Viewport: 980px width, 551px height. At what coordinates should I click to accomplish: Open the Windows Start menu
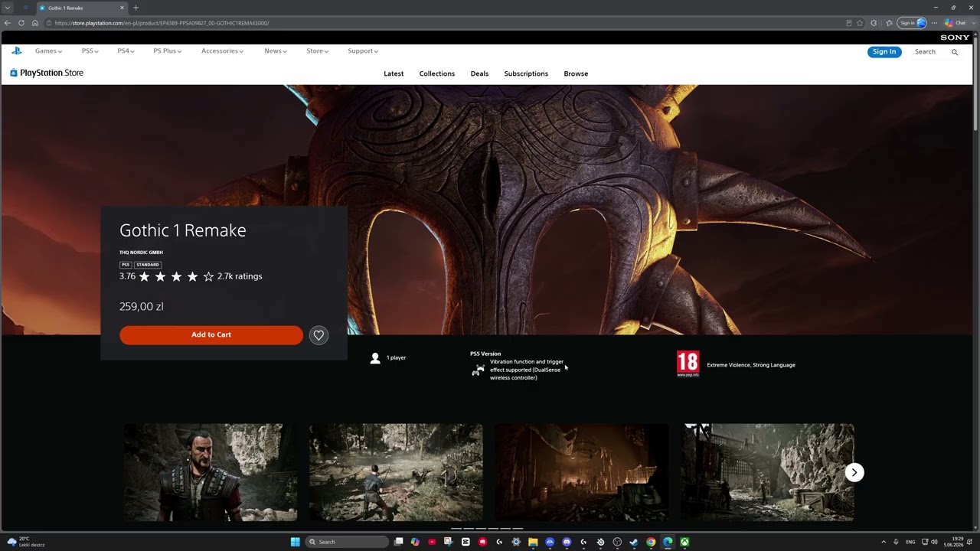pyautogui.click(x=296, y=542)
